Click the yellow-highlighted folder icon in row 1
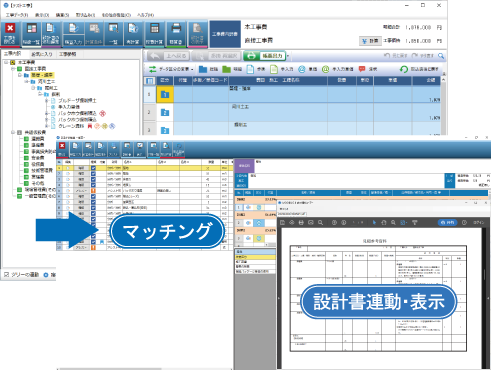 [x=165, y=94]
